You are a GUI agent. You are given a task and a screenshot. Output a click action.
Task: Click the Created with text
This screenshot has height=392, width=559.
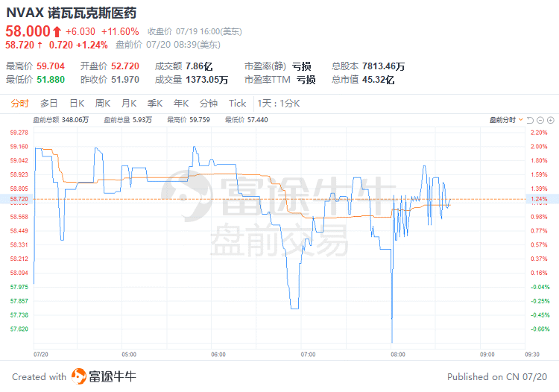(40, 376)
